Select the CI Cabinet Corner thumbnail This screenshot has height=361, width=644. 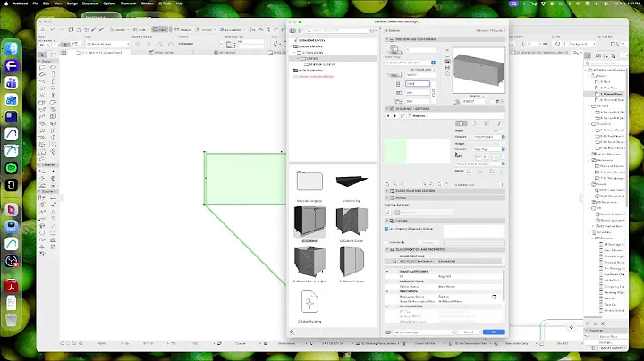[x=352, y=223]
